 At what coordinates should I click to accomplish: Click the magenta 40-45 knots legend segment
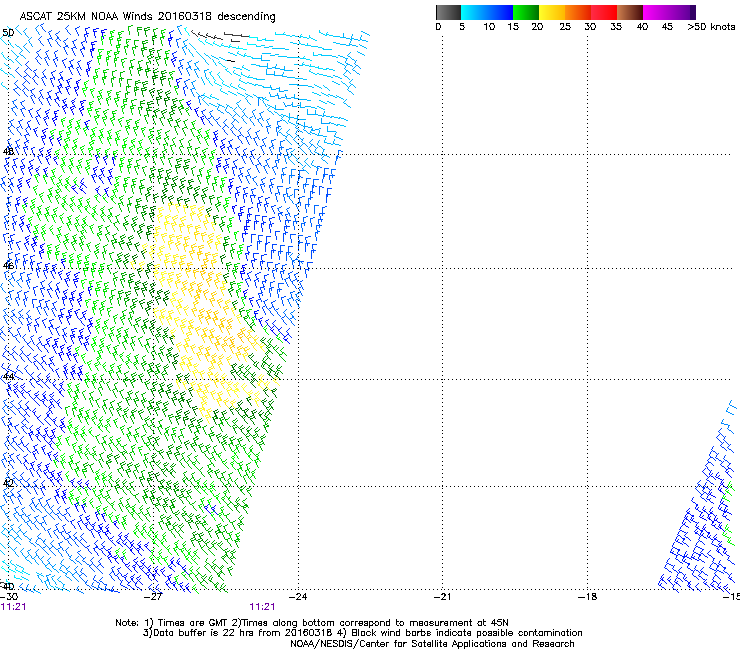[656, 12]
